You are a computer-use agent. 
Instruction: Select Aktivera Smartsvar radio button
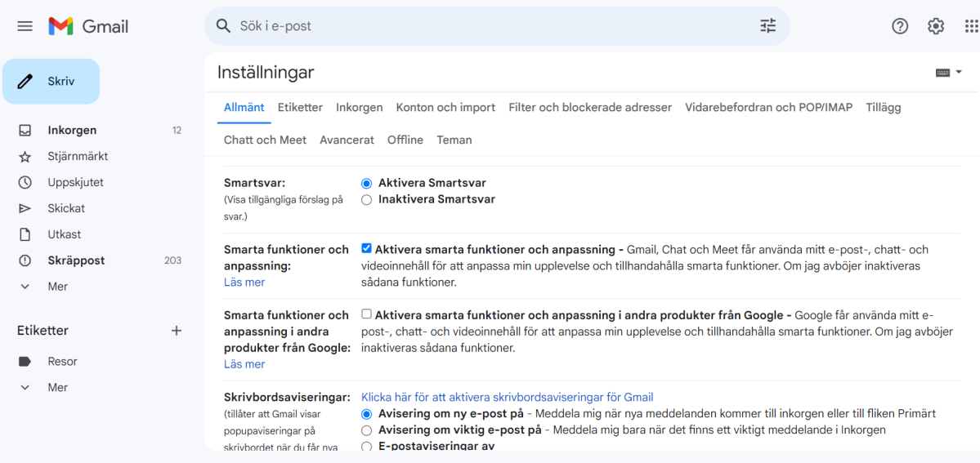(367, 184)
